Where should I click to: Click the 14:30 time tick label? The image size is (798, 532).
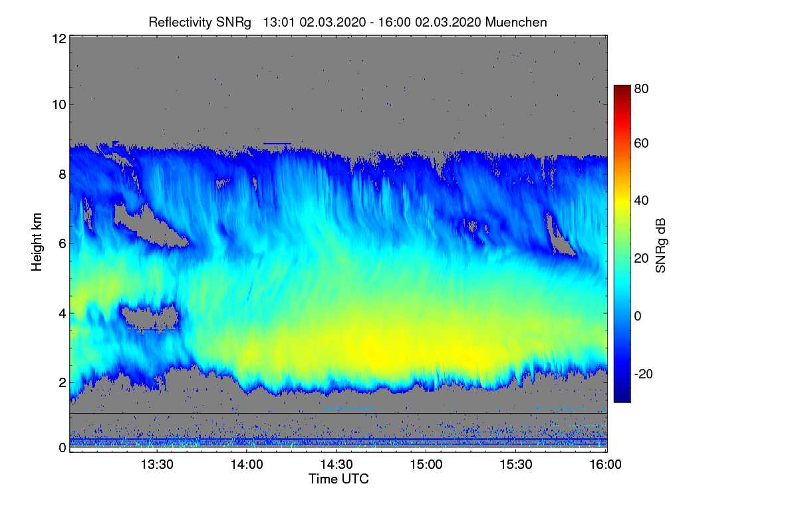pos(336,465)
